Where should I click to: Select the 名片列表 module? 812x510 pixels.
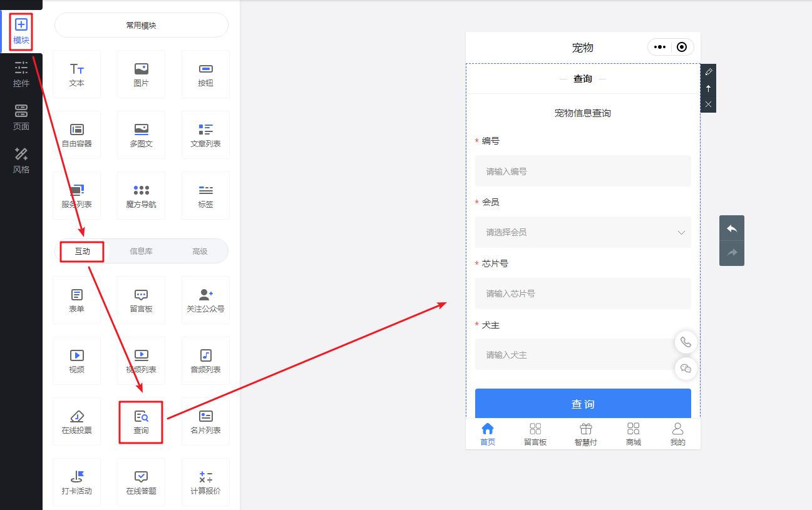coord(206,422)
